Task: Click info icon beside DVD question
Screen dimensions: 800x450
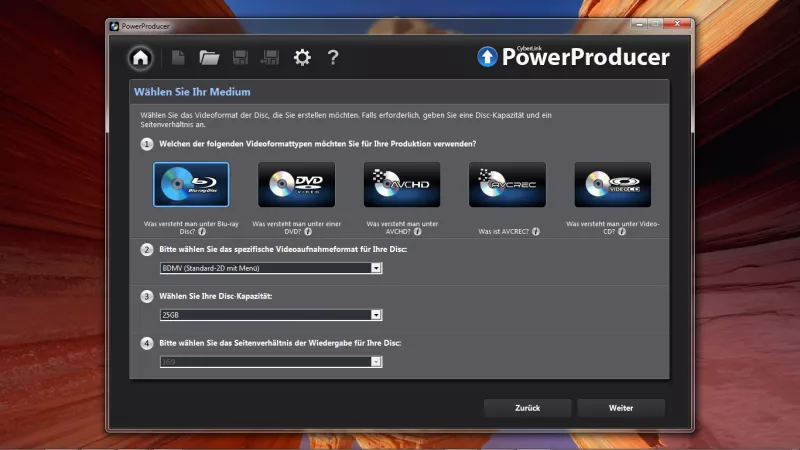Action: pyautogui.click(x=308, y=232)
